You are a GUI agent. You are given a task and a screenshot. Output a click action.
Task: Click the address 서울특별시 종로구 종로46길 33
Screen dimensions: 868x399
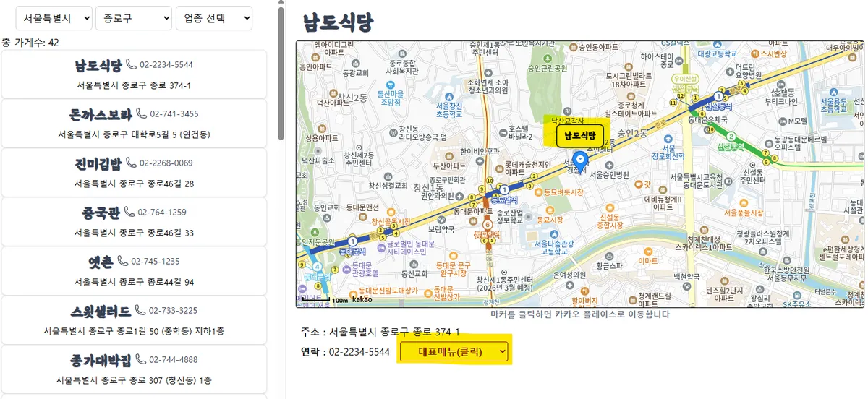point(134,233)
